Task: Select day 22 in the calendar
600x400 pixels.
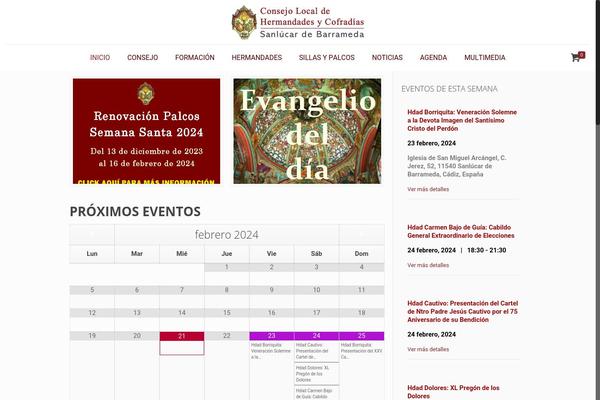Action: click(x=227, y=336)
